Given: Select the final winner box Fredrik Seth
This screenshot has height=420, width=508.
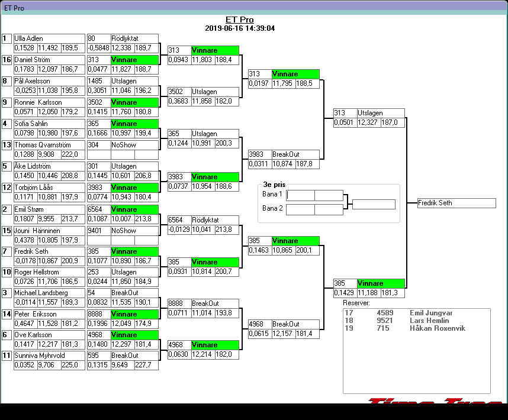Looking at the screenshot, I should [456, 203].
